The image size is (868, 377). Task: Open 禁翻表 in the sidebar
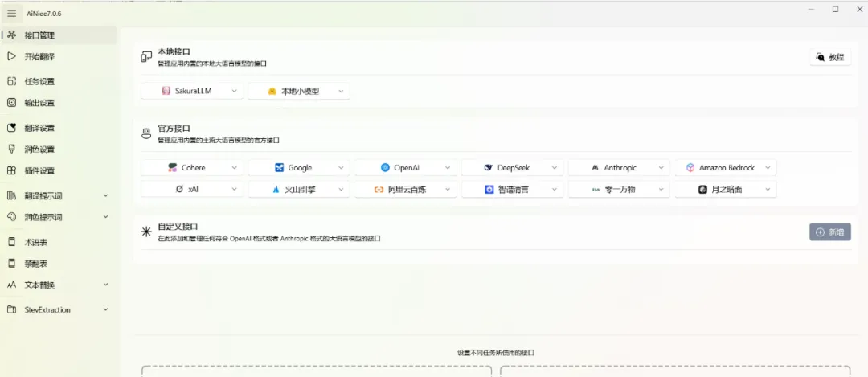(x=58, y=264)
